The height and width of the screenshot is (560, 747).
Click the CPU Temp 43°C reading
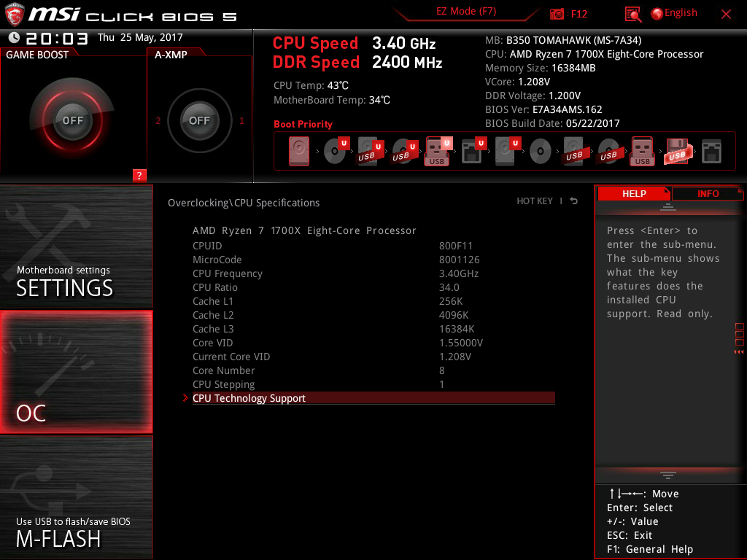311,86
